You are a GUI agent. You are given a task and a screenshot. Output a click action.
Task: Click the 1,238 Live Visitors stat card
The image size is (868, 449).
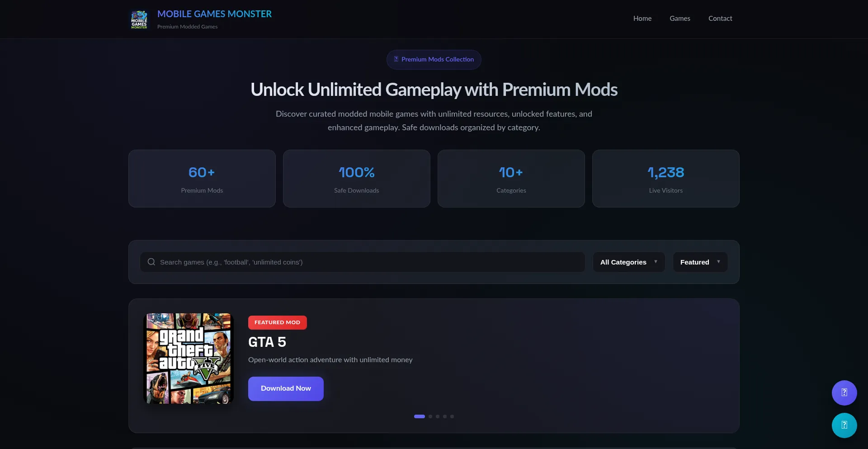coord(665,179)
